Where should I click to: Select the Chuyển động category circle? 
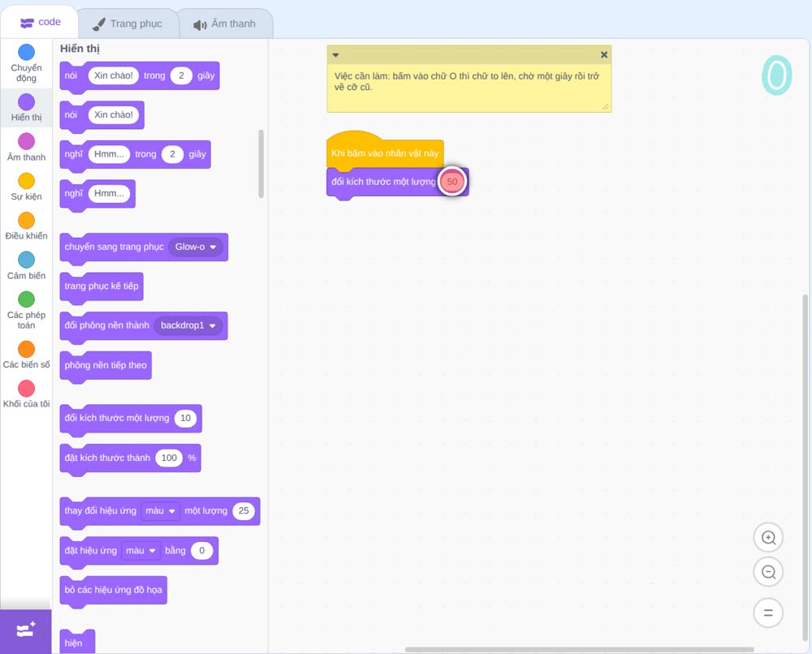click(x=27, y=52)
